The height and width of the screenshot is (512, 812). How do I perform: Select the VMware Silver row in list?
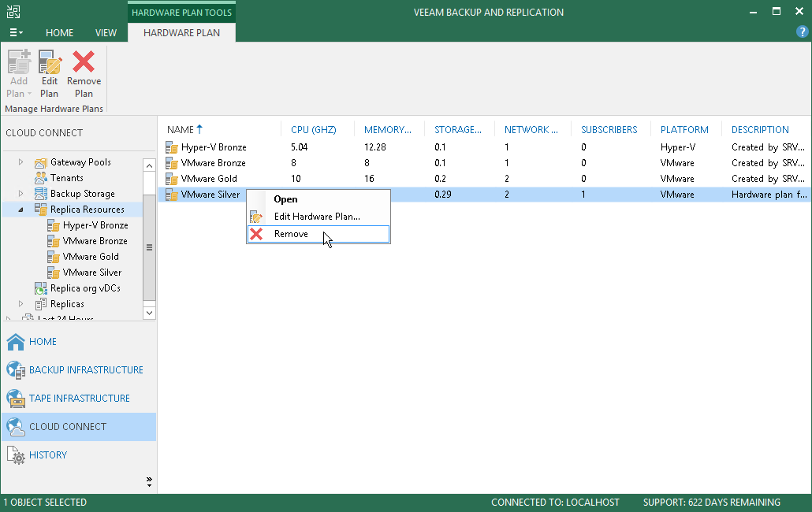pyautogui.click(x=485, y=195)
